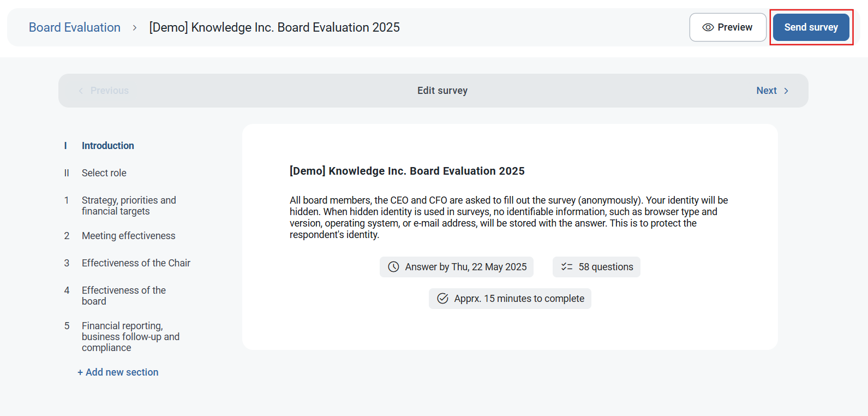Add new section to the survey

118,372
